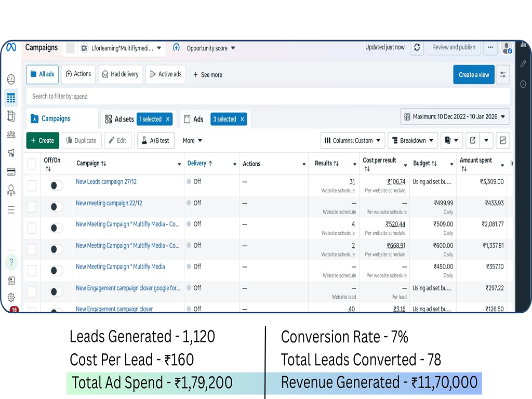Open the Breakdown dropdown
Viewport: 532px width, 399px height.
[x=411, y=140]
